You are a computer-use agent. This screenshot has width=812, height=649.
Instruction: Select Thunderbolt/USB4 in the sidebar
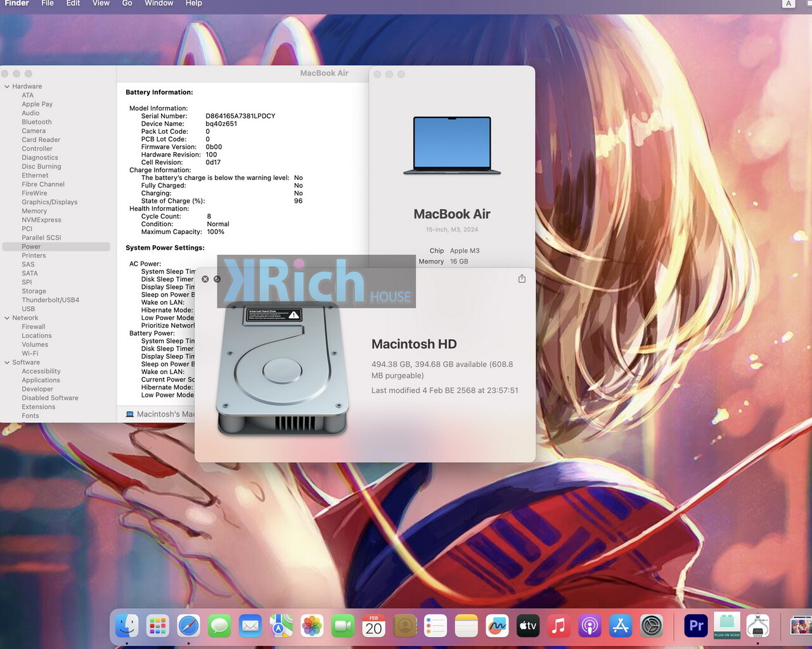(x=50, y=300)
